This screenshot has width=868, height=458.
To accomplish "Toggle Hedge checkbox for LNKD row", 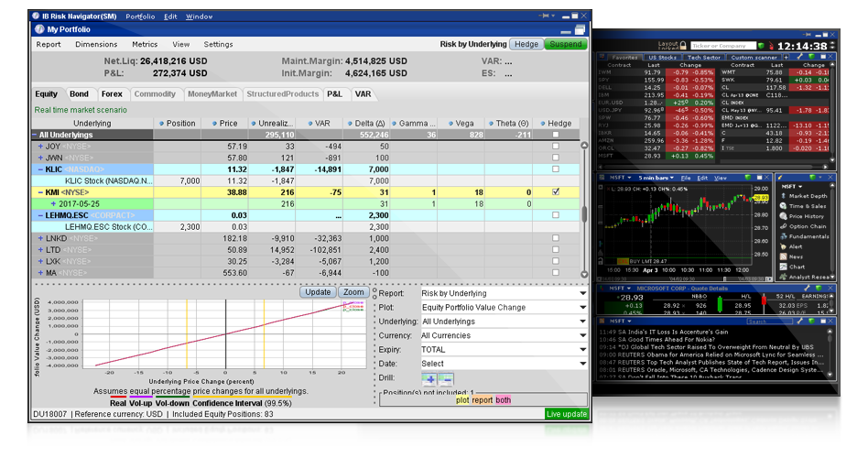I will point(556,238).
